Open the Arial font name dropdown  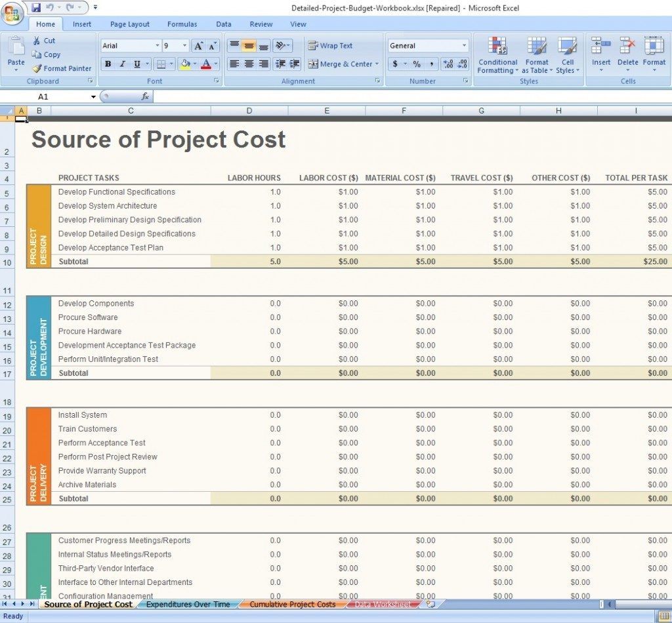coord(157,46)
